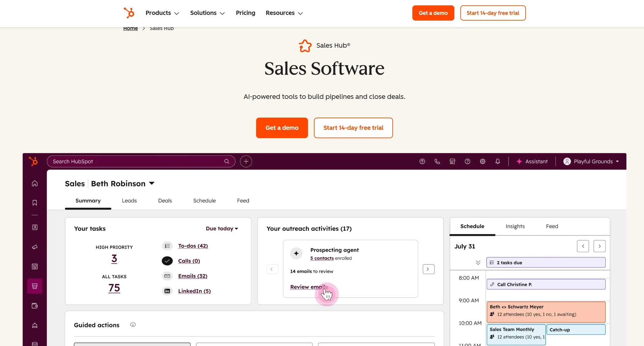644x346 pixels.
Task: Click the contacts icon in left sidebar
Action: click(x=35, y=227)
